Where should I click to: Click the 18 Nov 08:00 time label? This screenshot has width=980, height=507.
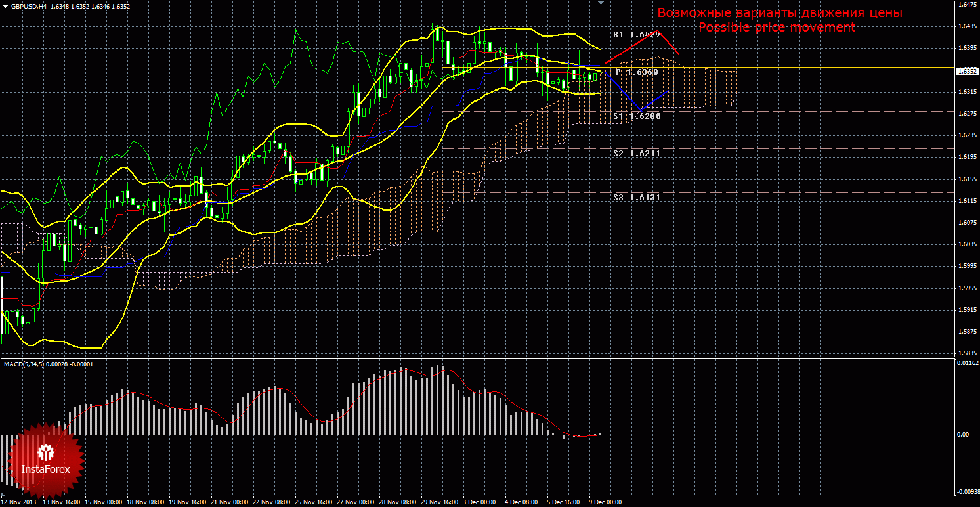coord(146,502)
